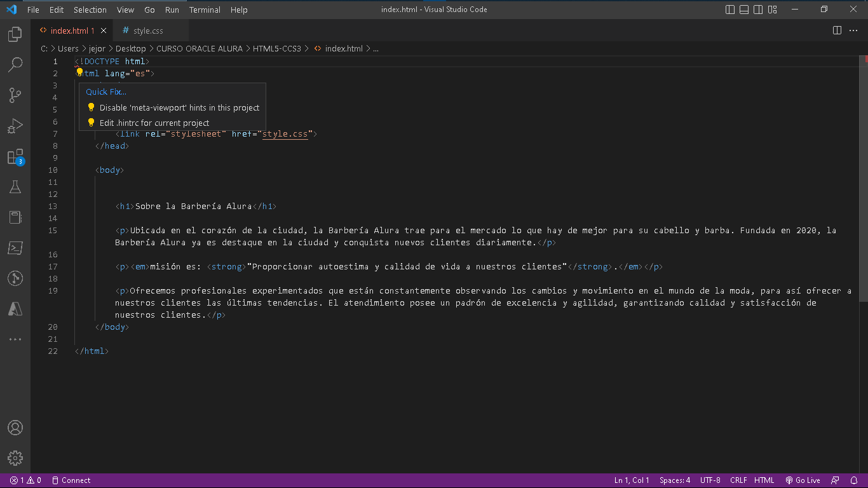Open the Terminal menu
868x488 pixels.
[x=205, y=10]
